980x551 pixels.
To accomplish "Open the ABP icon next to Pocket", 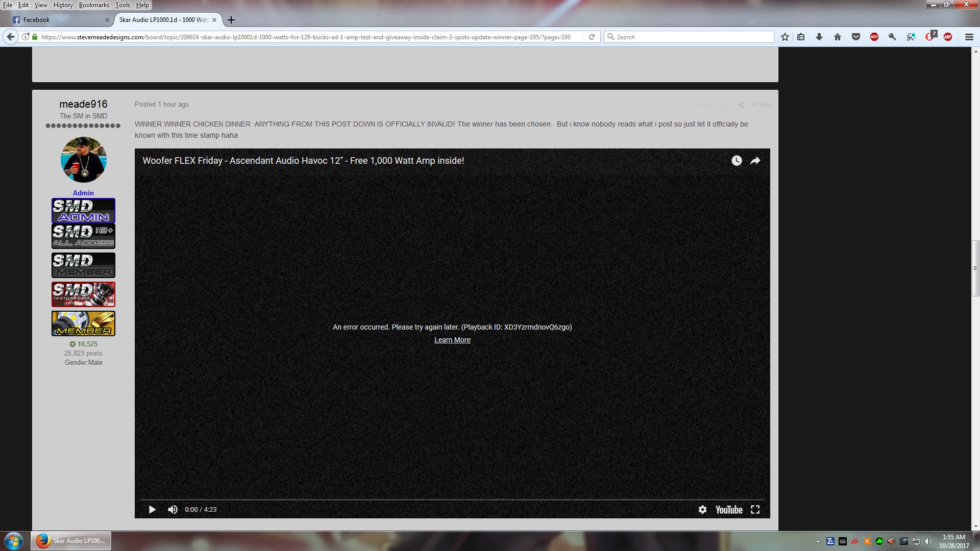I will (x=874, y=37).
